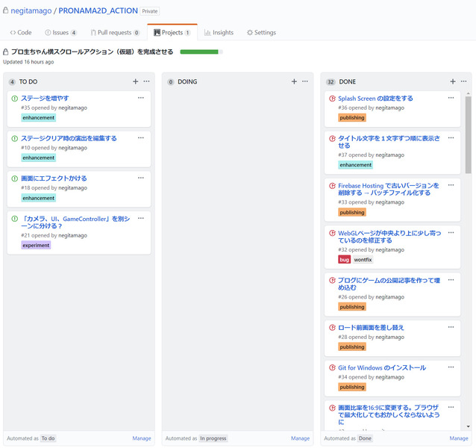
Task: Open card menu for issue #37
Action: point(451,138)
